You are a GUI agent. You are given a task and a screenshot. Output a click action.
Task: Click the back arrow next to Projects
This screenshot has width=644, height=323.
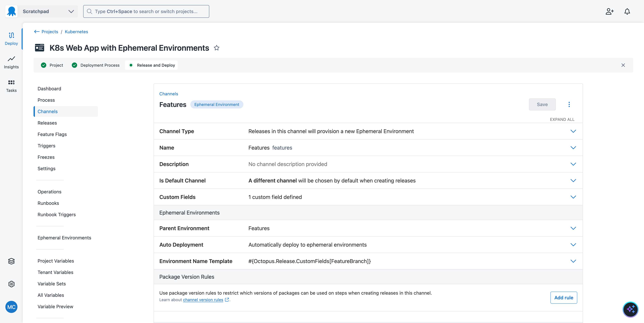point(37,32)
